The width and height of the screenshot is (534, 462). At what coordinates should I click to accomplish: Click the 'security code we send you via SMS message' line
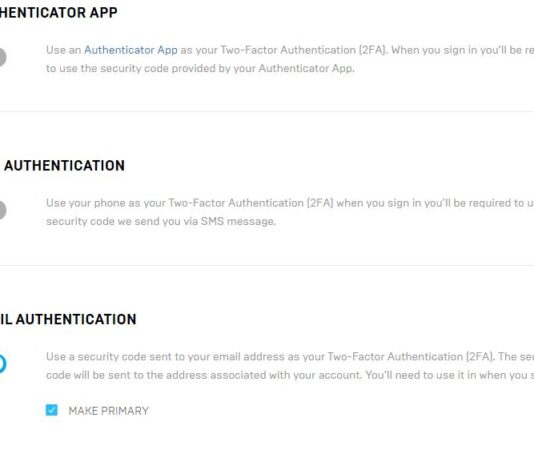coord(161,221)
